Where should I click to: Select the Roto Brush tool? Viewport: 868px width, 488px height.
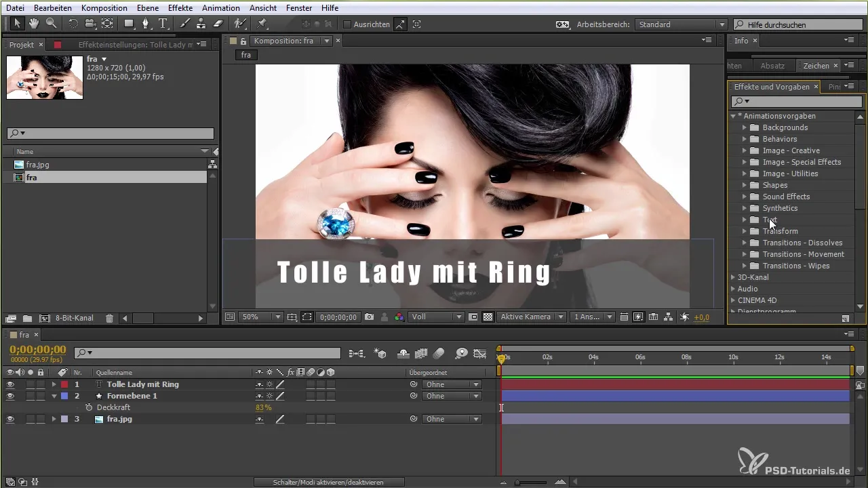(240, 24)
